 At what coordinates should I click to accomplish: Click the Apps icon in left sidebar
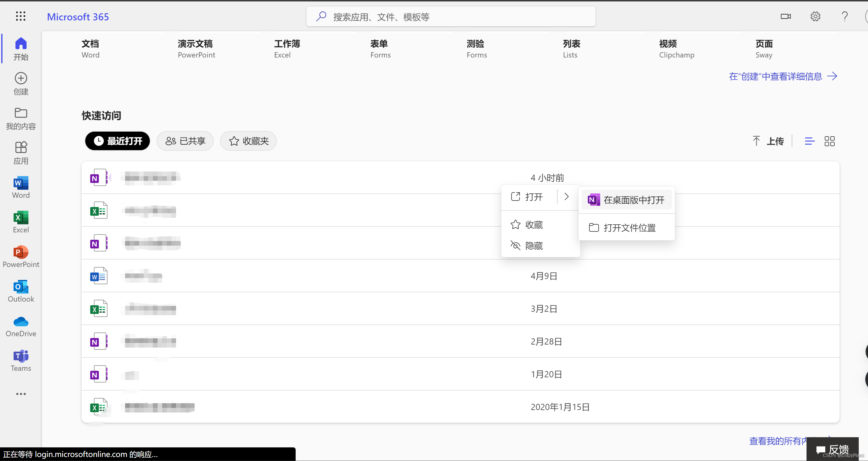[x=21, y=152]
